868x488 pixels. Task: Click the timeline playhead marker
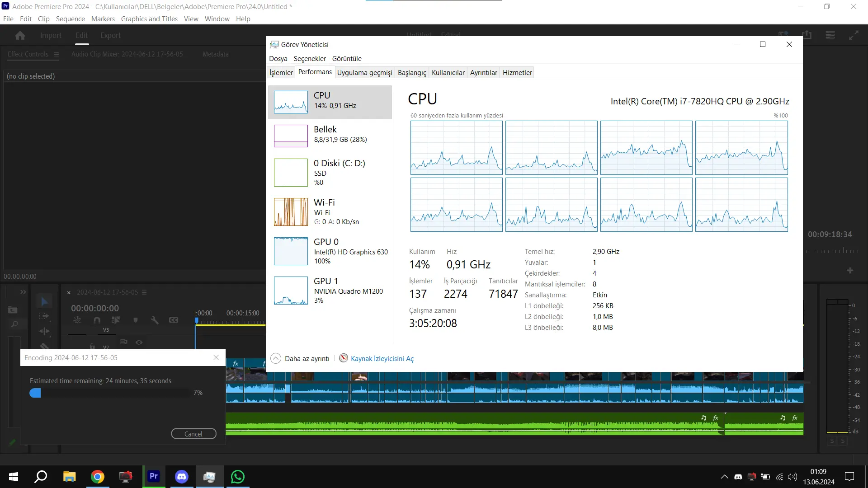[197, 320]
